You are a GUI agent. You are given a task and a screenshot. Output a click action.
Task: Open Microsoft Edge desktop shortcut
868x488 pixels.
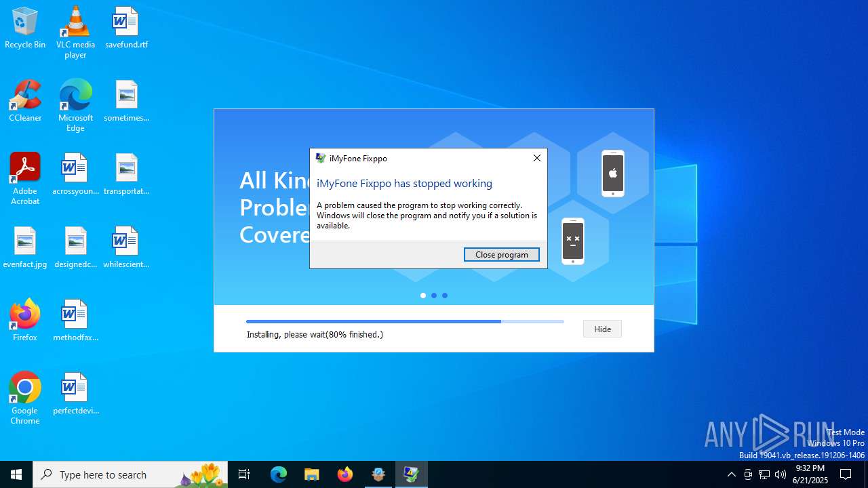pyautogui.click(x=75, y=106)
